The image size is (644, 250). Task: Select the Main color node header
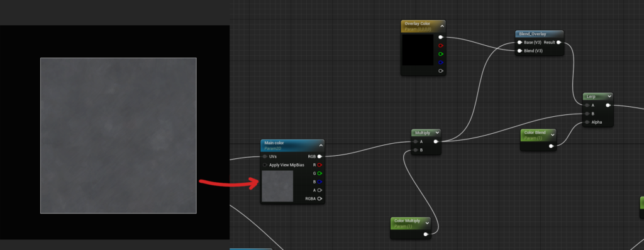(x=292, y=145)
